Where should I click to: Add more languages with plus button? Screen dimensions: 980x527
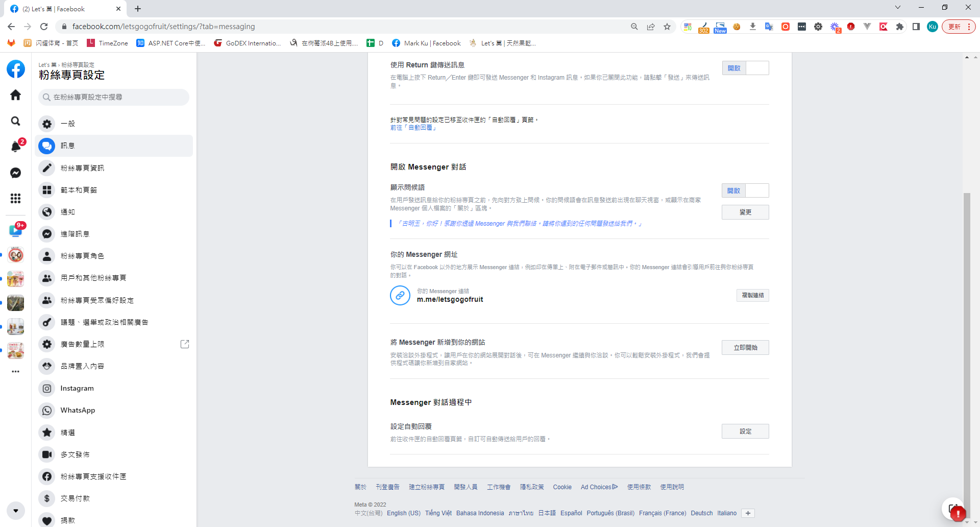[748, 513]
